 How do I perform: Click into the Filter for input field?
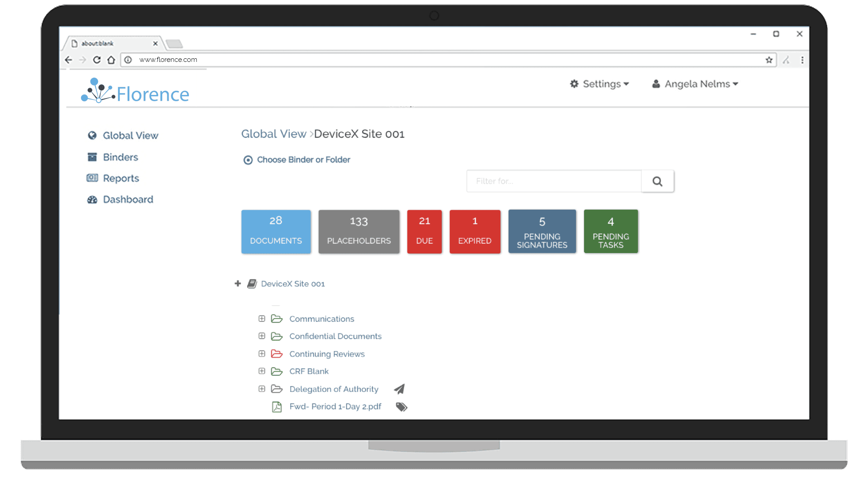[554, 181]
